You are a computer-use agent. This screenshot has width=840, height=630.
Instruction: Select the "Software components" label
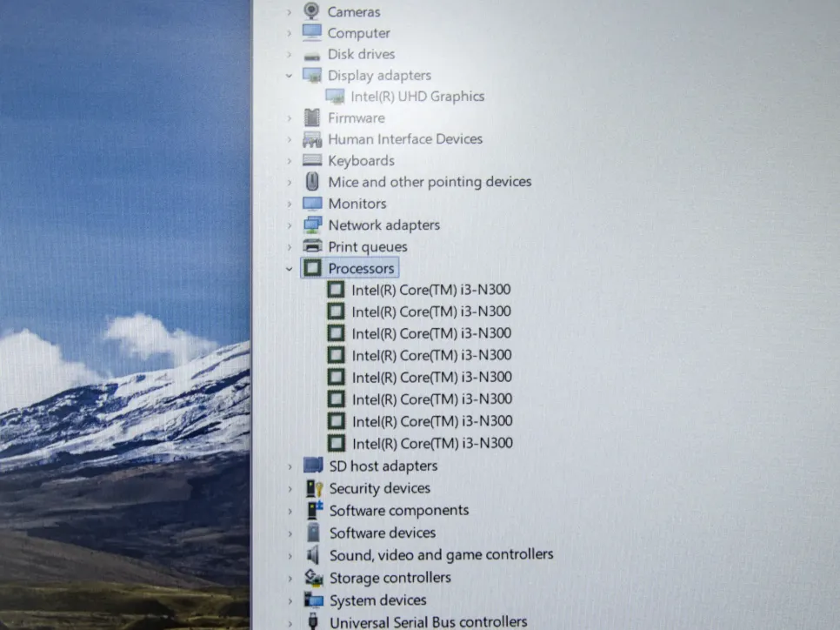click(398, 511)
